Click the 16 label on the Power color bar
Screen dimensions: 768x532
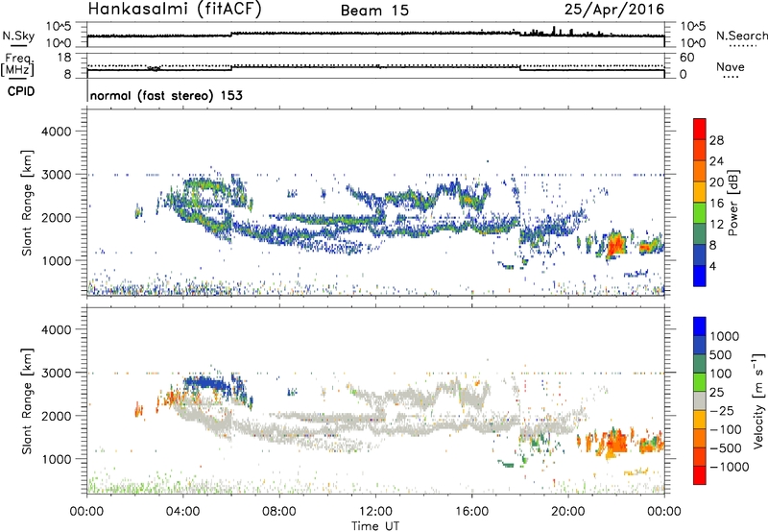tap(716, 204)
